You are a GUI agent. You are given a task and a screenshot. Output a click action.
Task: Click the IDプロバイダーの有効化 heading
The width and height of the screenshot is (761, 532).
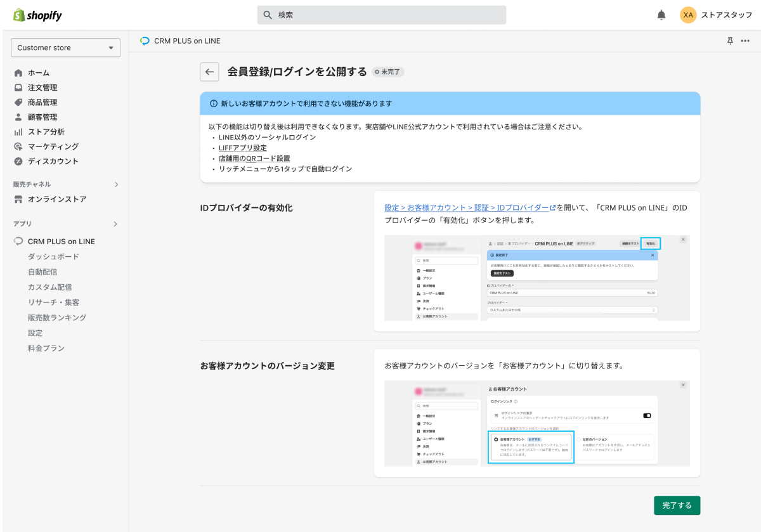click(247, 208)
